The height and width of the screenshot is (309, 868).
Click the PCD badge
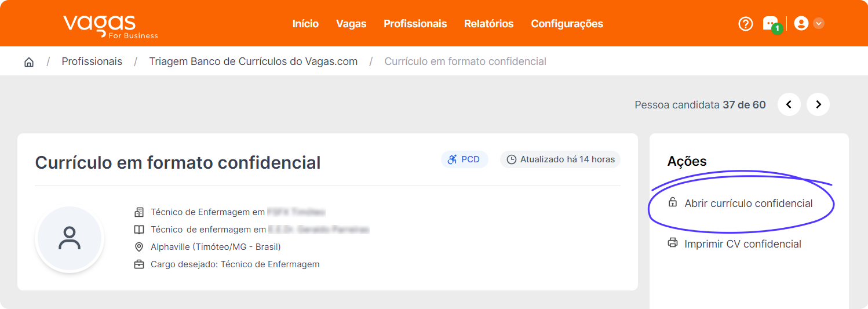click(464, 159)
